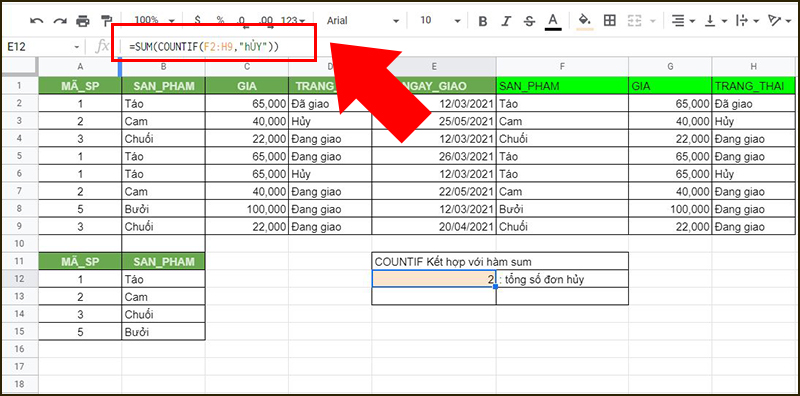Select the Paint format roller icon
The image size is (800, 396).
106,20
